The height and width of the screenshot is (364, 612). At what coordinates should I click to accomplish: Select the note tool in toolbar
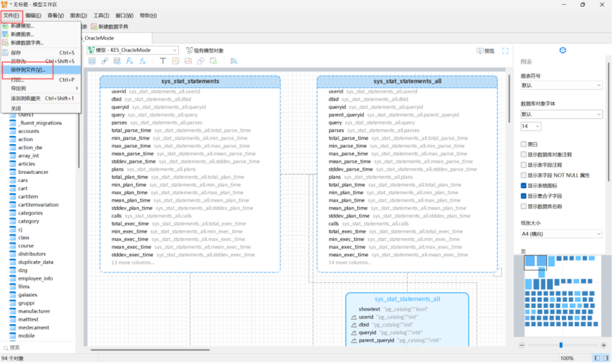click(176, 61)
